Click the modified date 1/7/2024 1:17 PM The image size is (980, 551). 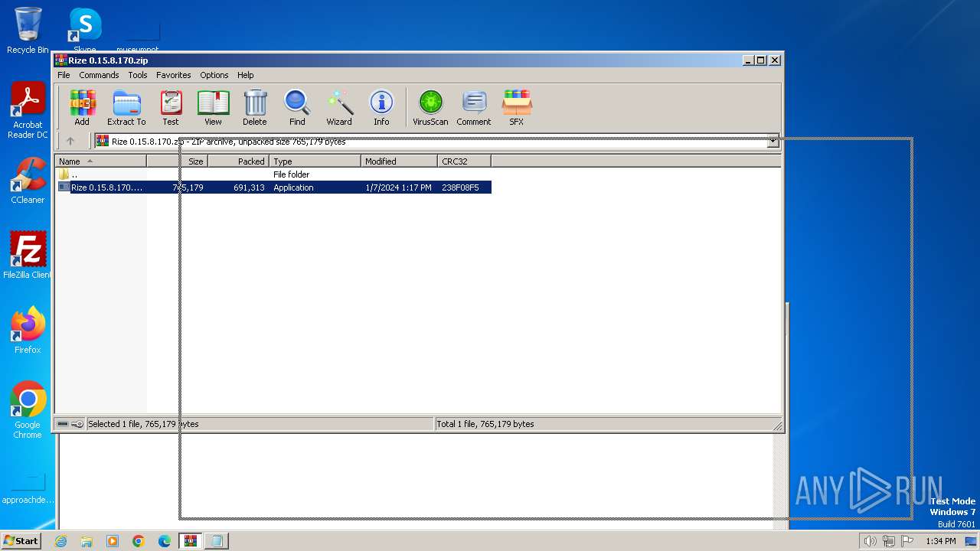point(398,187)
